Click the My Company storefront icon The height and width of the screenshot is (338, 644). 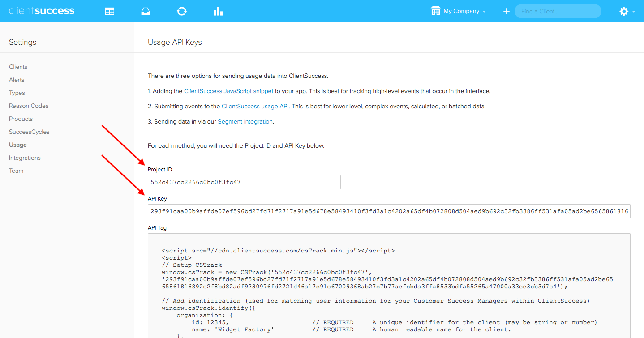(x=435, y=11)
